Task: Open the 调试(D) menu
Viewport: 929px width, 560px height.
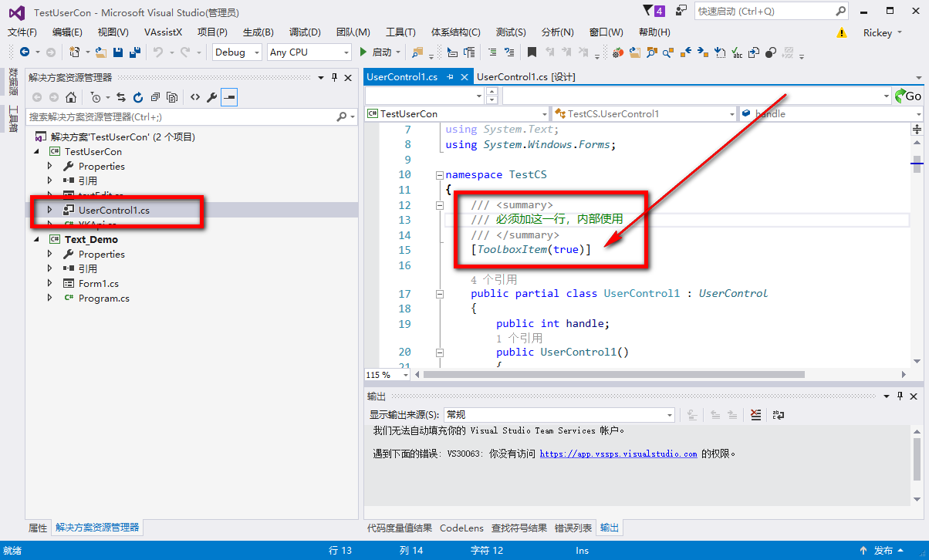Action: click(x=305, y=32)
